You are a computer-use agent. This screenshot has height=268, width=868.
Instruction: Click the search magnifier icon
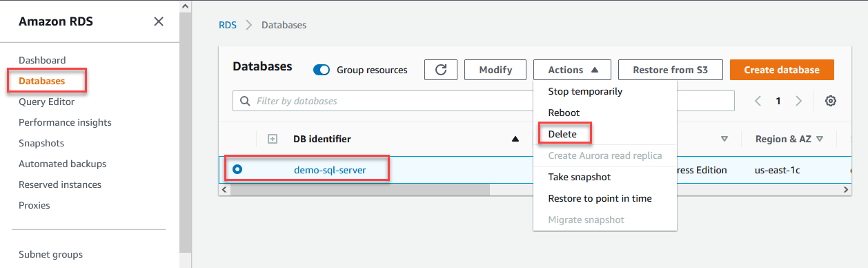tap(245, 101)
